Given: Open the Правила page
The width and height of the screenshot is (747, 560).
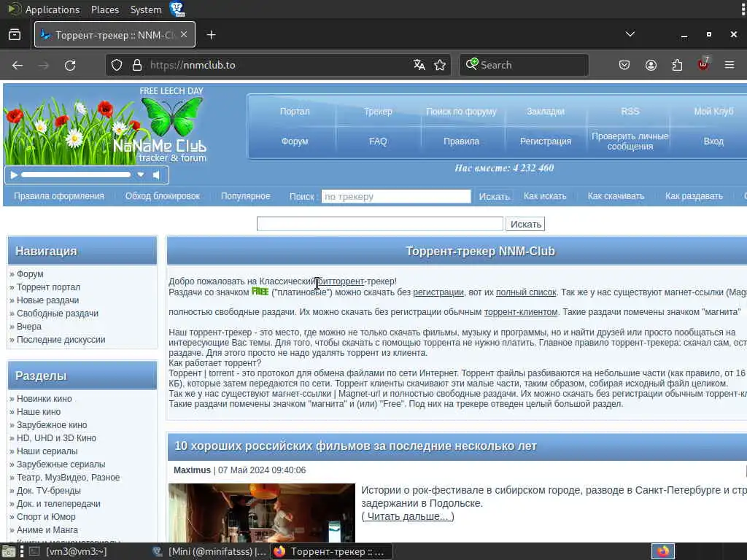Looking at the screenshot, I should (461, 141).
